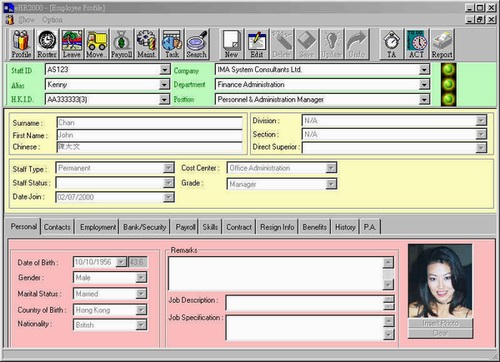Click into the First Name field
Screen dimensions: 500x362
pyautogui.click(x=150, y=135)
